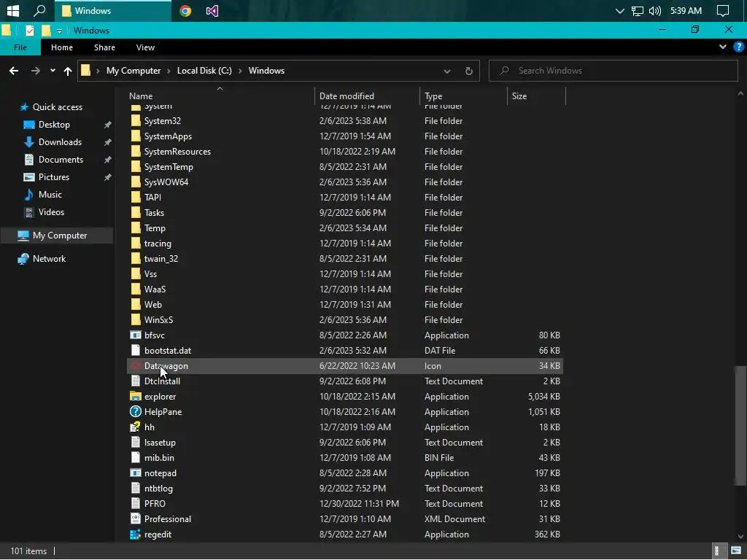Open Music in the navigation pane
747x560 pixels.
pos(50,195)
